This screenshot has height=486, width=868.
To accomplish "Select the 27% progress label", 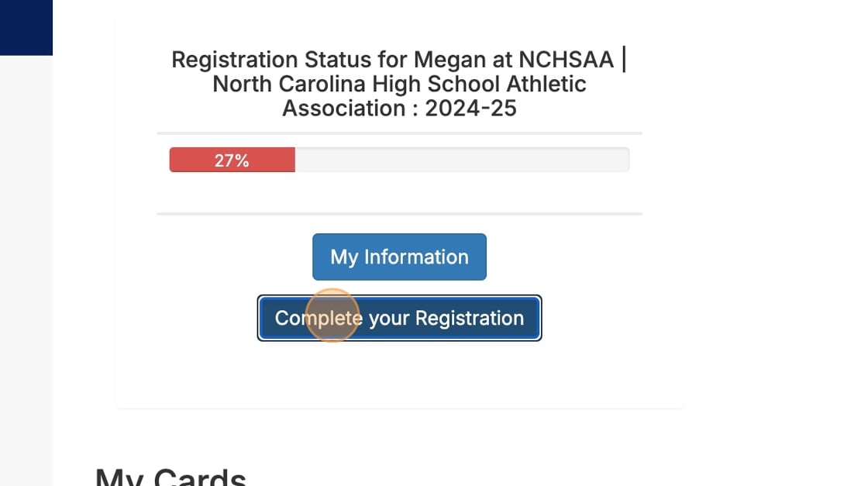I will pos(232,160).
